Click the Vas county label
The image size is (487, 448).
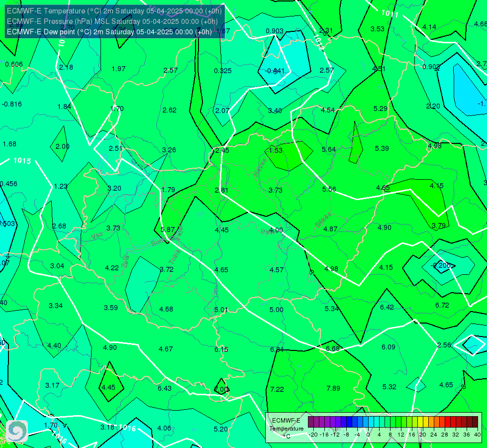pyautogui.click(x=97, y=236)
